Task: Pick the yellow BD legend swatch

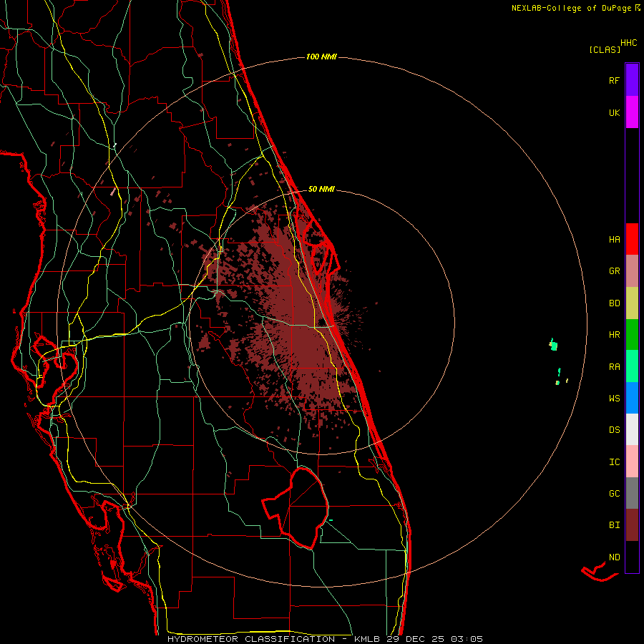Action: [632, 303]
